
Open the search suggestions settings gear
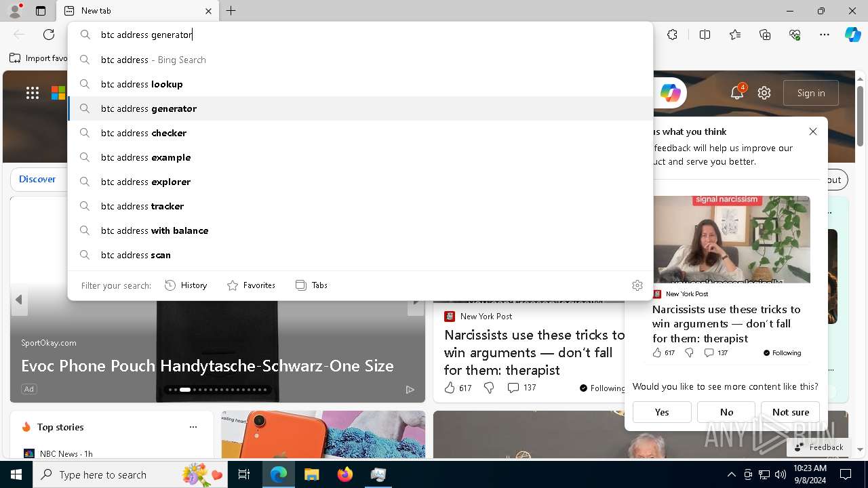click(637, 285)
